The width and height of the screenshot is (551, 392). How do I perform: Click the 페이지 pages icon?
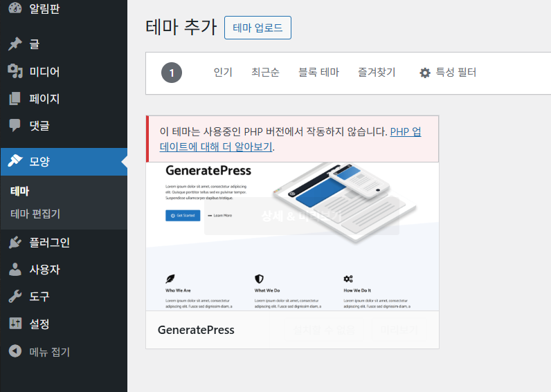15,99
